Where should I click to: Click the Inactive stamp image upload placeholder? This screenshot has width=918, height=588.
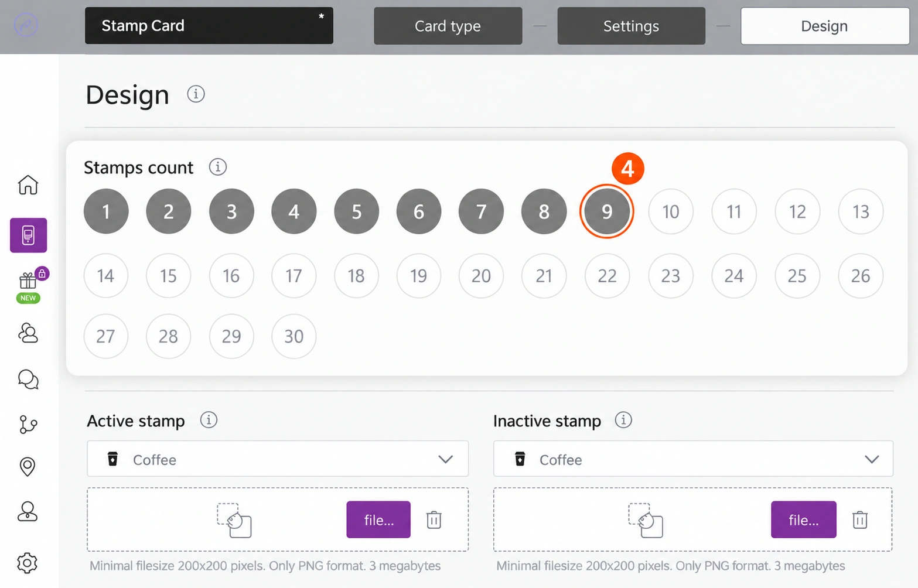tap(646, 520)
